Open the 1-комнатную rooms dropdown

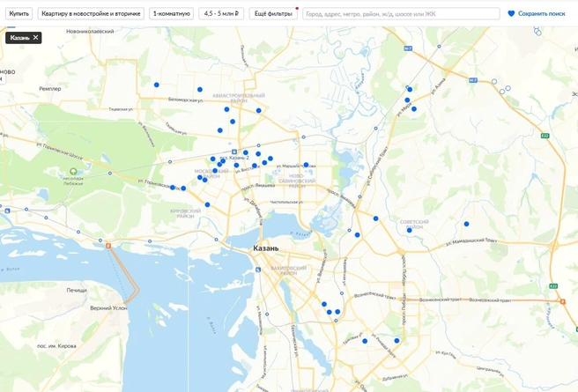tap(172, 13)
